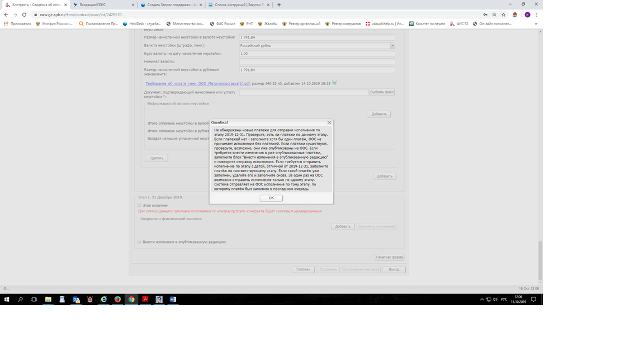Open Firefox from the taskbar
This screenshot has height=362, width=644.
[117, 299]
